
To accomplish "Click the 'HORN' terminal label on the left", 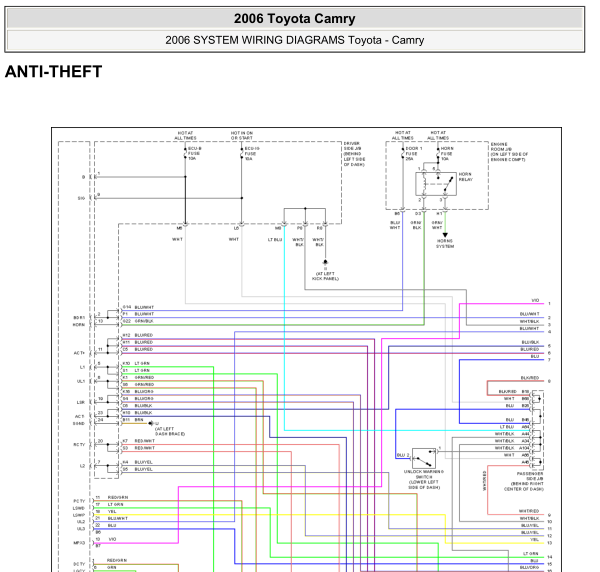I will [79, 325].
